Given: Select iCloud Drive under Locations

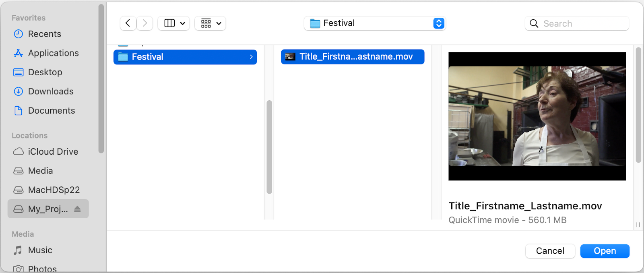Looking at the screenshot, I should 53,151.
